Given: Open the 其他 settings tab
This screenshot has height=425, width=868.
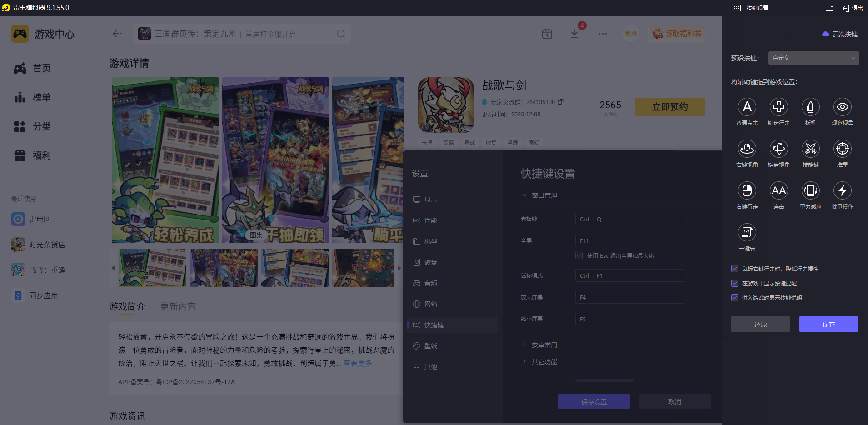Looking at the screenshot, I should (x=453, y=367).
